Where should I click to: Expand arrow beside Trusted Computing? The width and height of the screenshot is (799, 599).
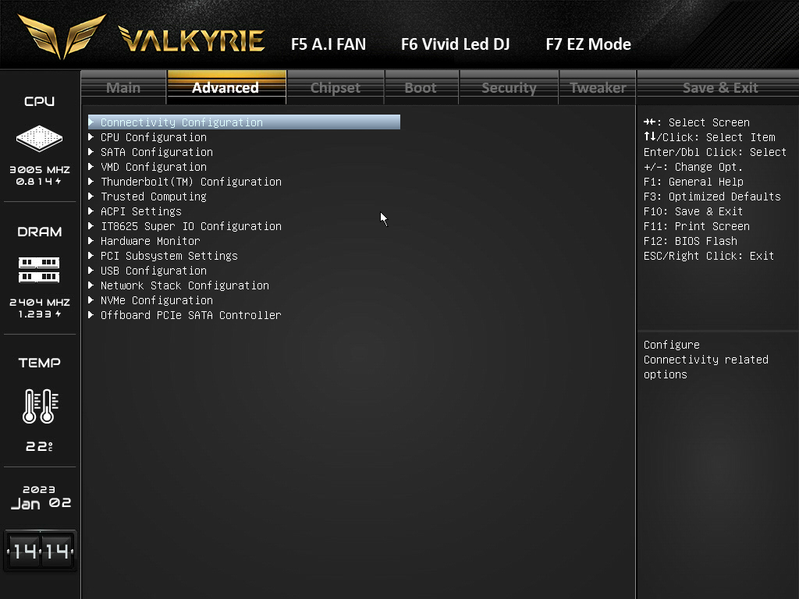(x=91, y=196)
